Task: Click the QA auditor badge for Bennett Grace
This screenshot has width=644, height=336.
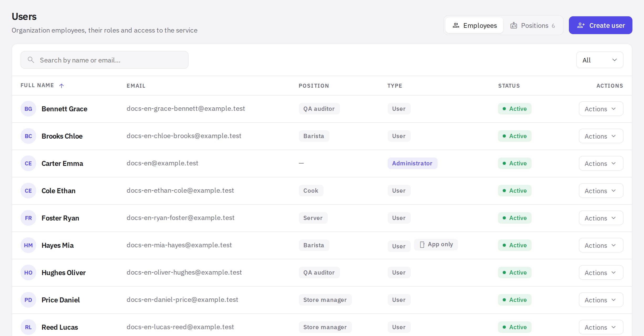Action: [x=319, y=109]
